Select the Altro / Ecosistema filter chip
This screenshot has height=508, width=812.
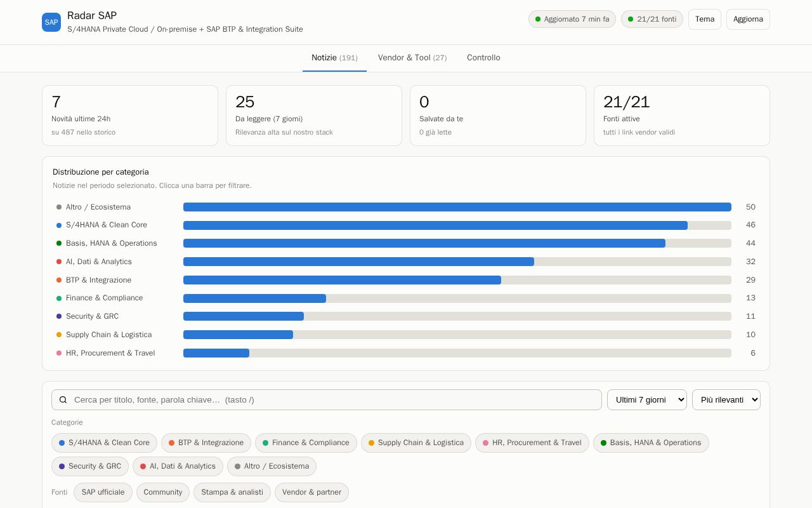(272, 466)
